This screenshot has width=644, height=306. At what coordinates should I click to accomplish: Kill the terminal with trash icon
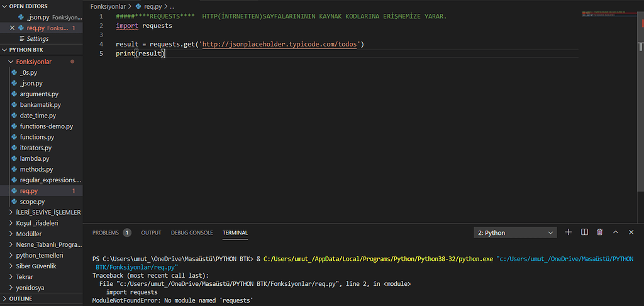[x=600, y=232]
